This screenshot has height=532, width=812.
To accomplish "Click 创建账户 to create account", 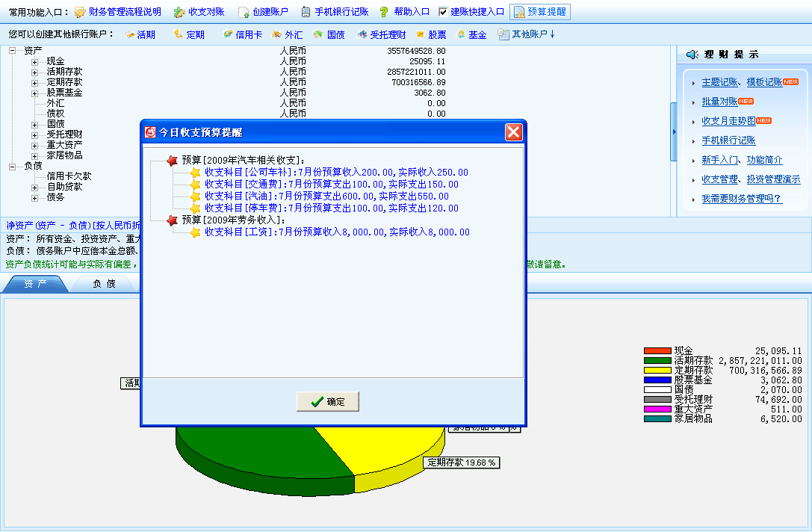I will (244, 12).
